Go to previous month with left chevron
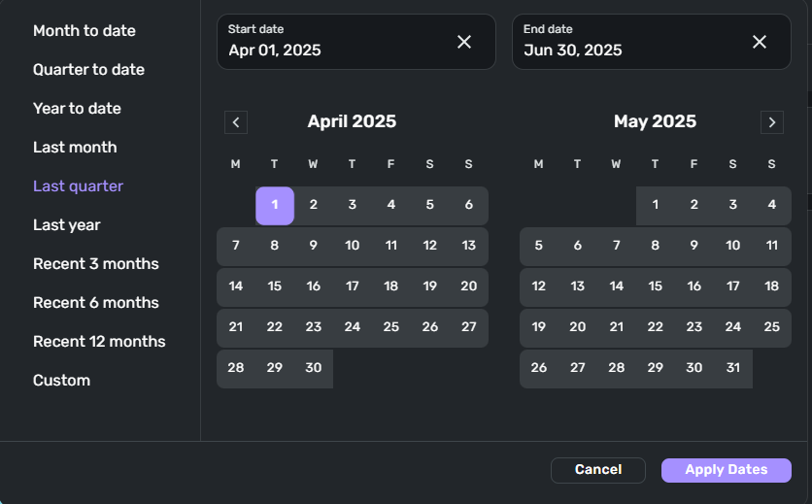This screenshot has width=812, height=504. click(236, 122)
